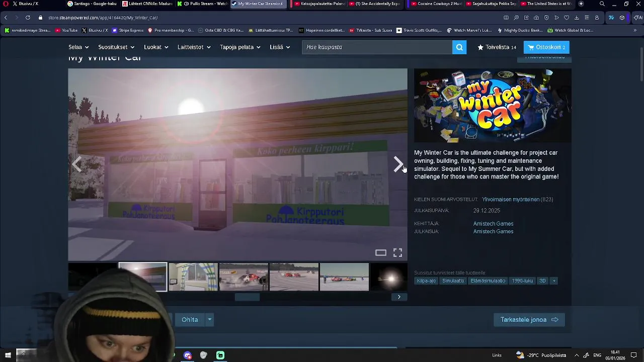Image resolution: width=644 pixels, height=362 pixels.
Task: Expand the Laitteistot menu
Action: click(194, 47)
